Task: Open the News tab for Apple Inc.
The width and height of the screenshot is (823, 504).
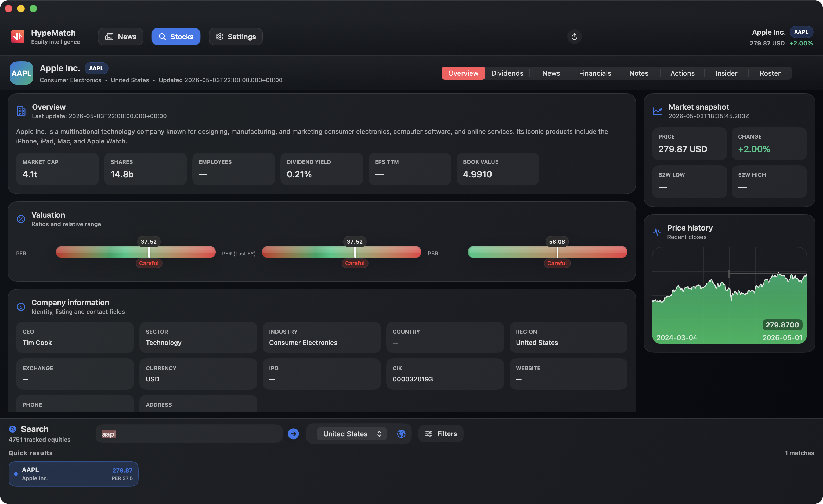Action: 551,73
